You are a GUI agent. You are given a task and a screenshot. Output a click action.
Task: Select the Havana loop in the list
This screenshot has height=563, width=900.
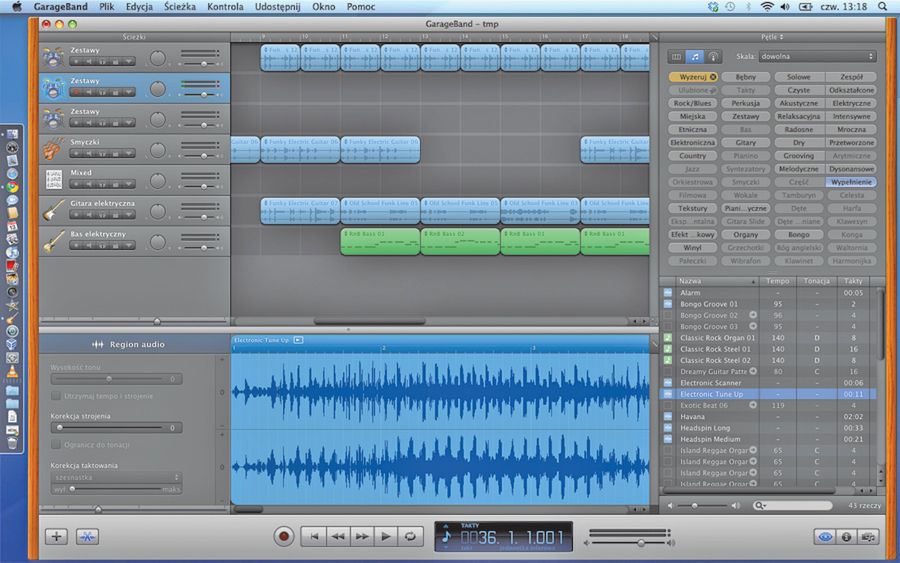click(694, 417)
